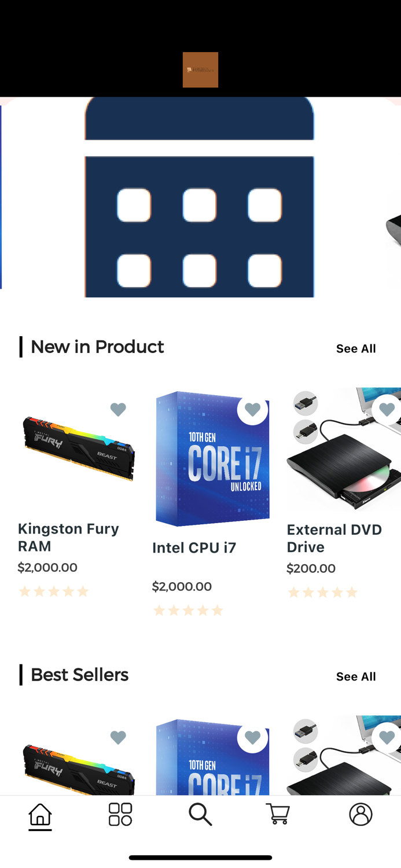Image resolution: width=401 pixels, height=868 pixels.
Task: Toggle favorite on Best Sellers RAM item
Action: click(118, 737)
